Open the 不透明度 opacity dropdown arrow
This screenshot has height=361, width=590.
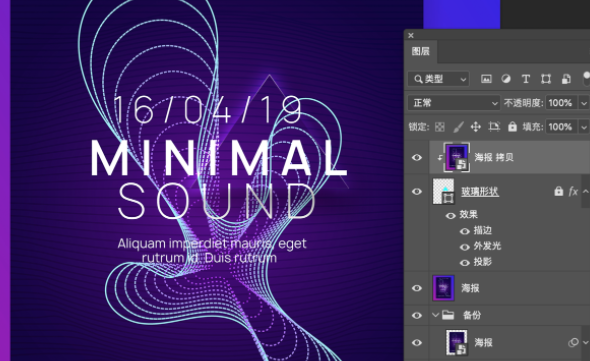[584, 103]
